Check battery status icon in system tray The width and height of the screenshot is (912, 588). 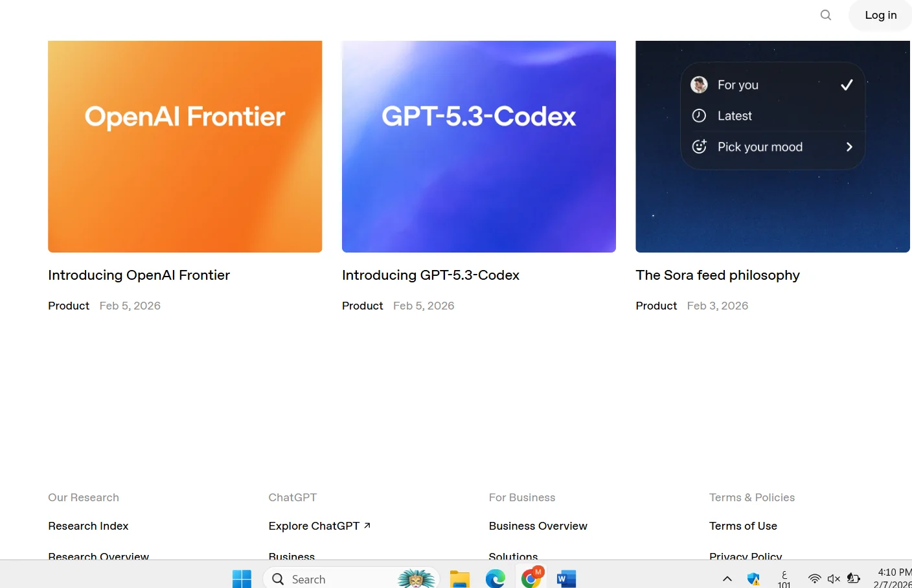pos(854,578)
